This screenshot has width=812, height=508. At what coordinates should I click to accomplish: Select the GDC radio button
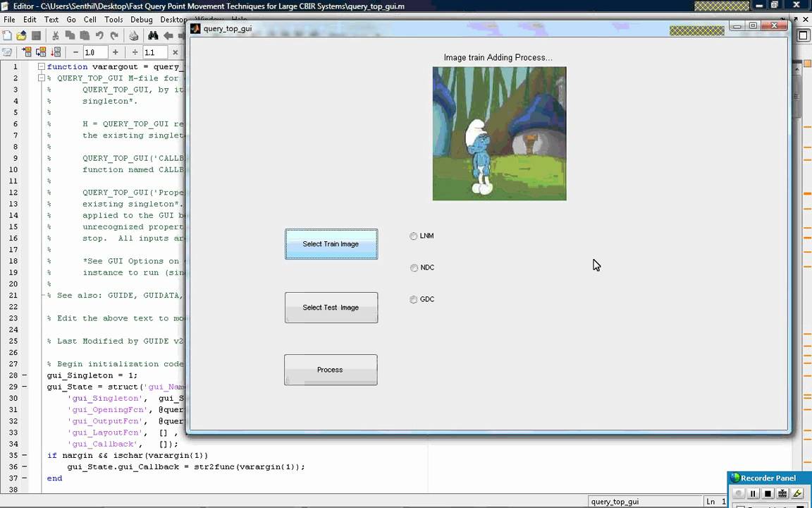pos(413,299)
